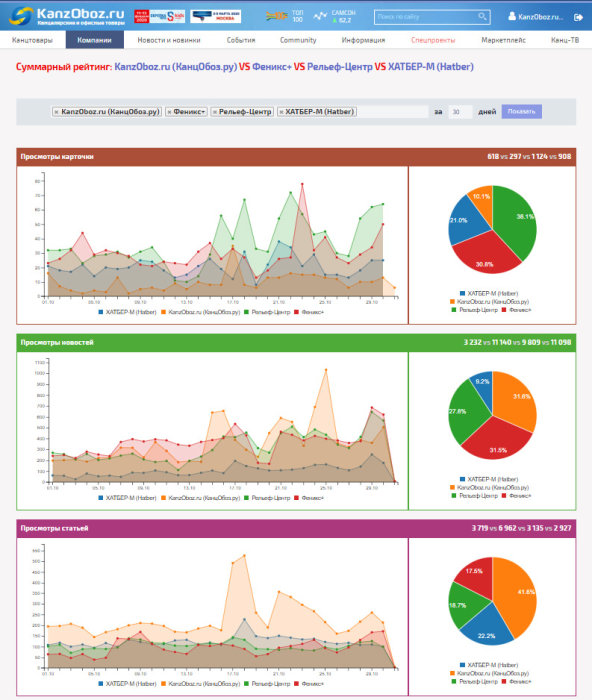Image resolution: width=592 pixels, height=700 pixels.
Task: Toggle Рельеф-Центр series in Просмотры статьей line legend
Action: pos(267,683)
